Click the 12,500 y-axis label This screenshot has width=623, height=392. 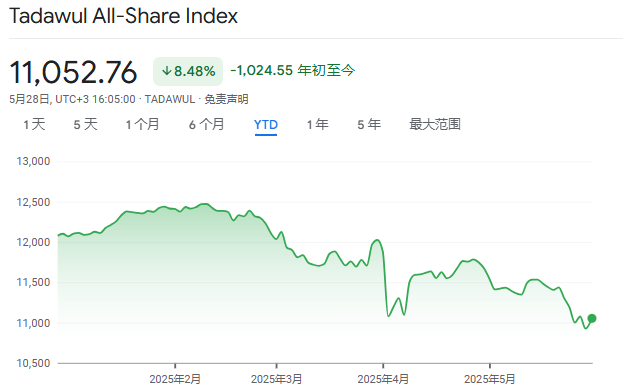pos(33,202)
